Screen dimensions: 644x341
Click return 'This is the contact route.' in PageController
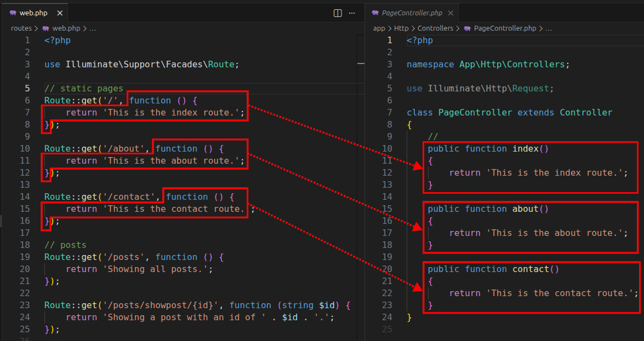point(544,293)
